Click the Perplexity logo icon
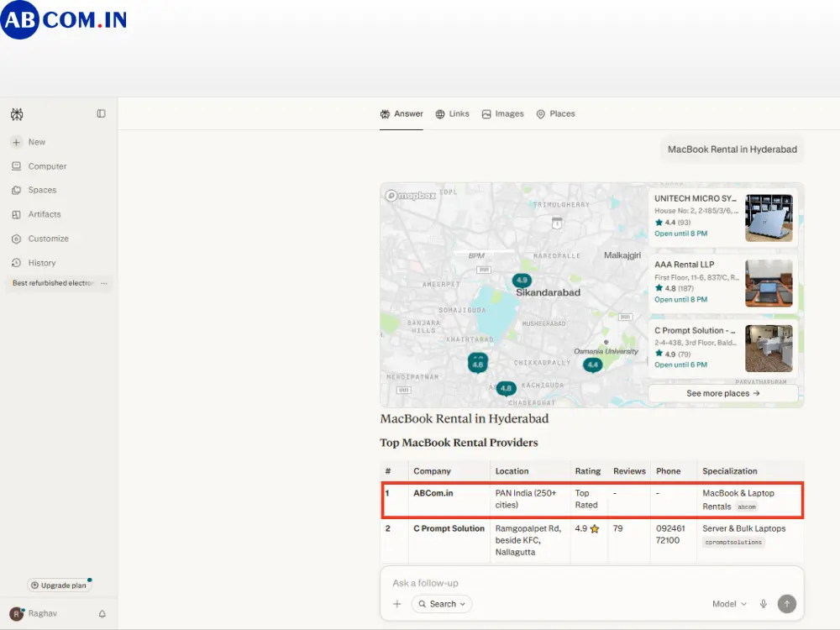Viewport: 840px width, 630px height. pyautogui.click(x=17, y=114)
